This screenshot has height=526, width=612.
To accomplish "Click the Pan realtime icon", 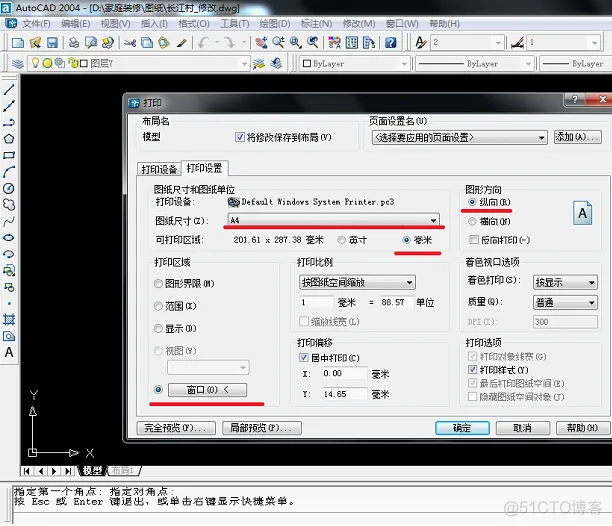I will coord(261,43).
